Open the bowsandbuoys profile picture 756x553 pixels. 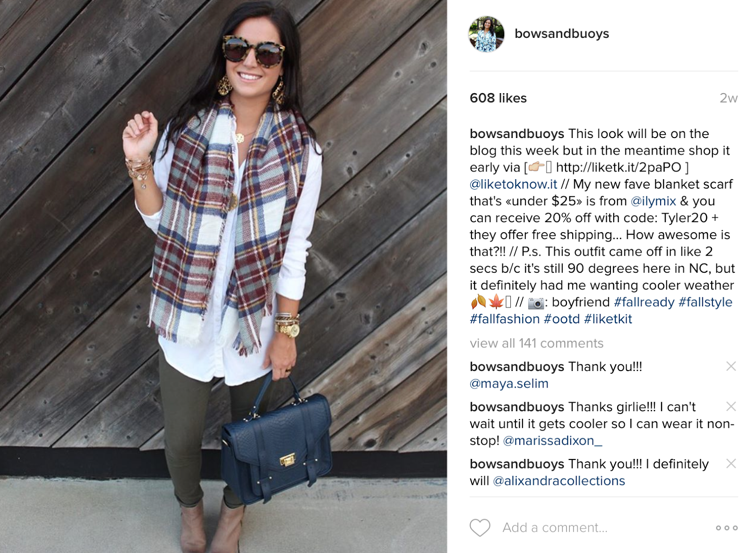pos(486,34)
